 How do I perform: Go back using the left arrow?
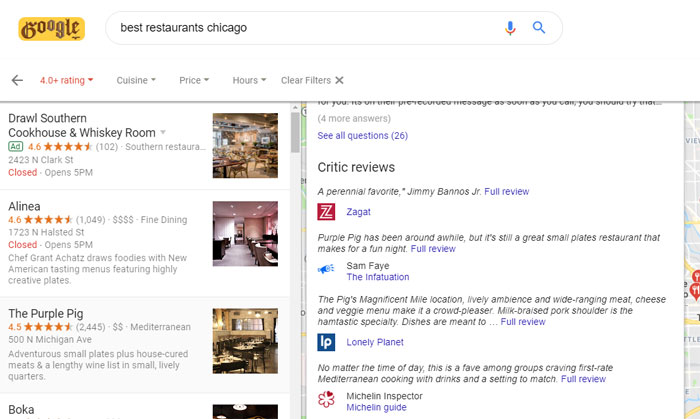(17, 80)
